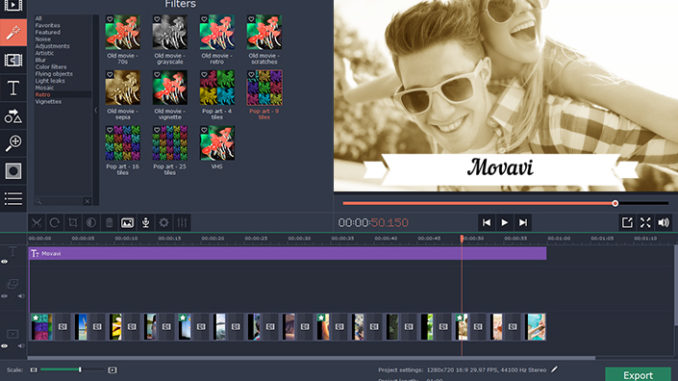Click the red playhead marker on ruler

pos(462,239)
